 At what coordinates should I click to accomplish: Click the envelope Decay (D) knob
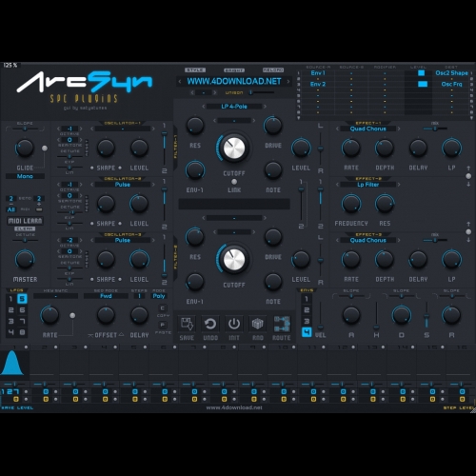click(x=402, y=315)
